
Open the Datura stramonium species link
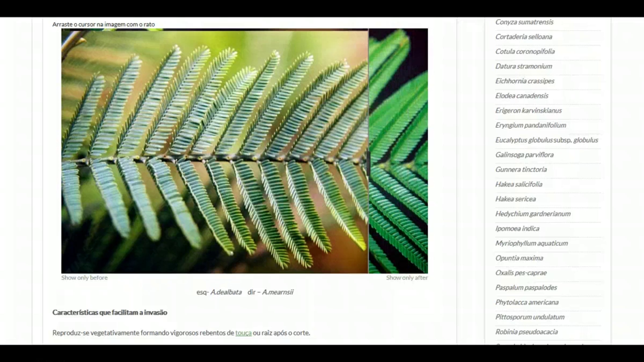pos(524,66)
